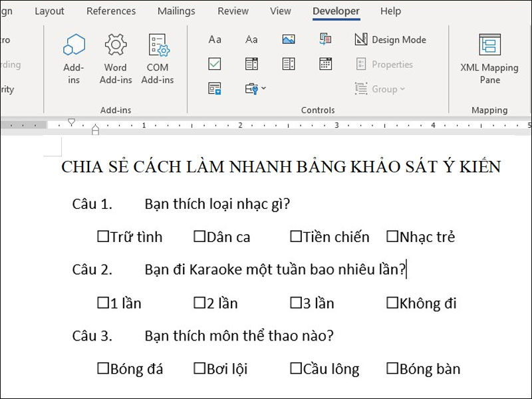
Task: Click the hanging indent ruler marker
Action: 95,128
